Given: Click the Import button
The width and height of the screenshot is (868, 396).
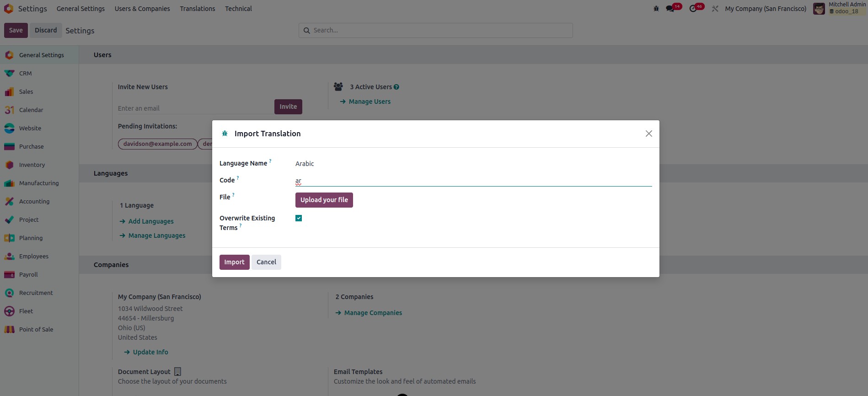Looking at the screenshot, I should 234,262.
